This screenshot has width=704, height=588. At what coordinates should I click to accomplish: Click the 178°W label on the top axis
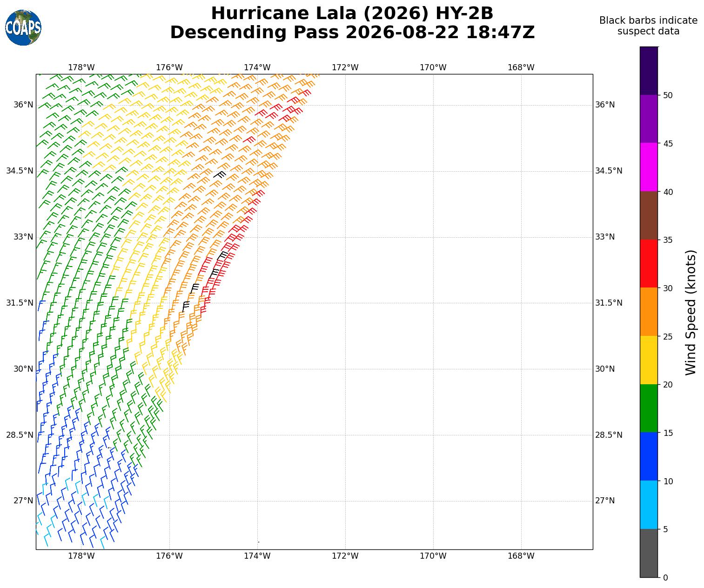(x=81, y=67)
